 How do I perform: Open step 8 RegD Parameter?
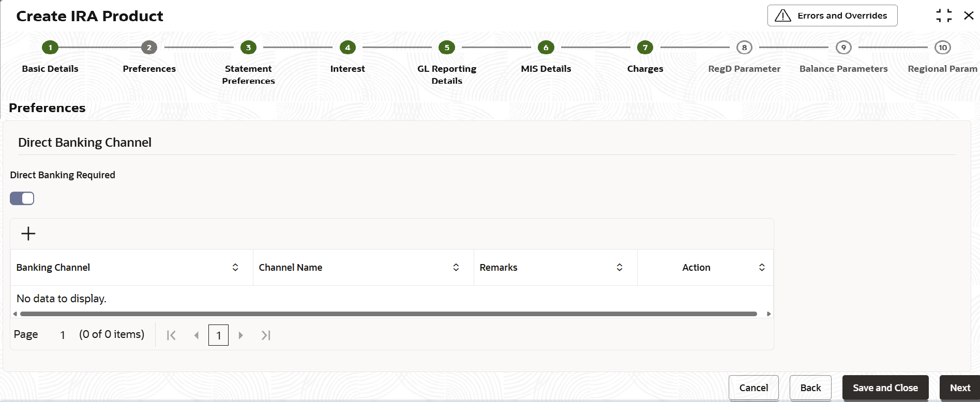pos(744,48)
